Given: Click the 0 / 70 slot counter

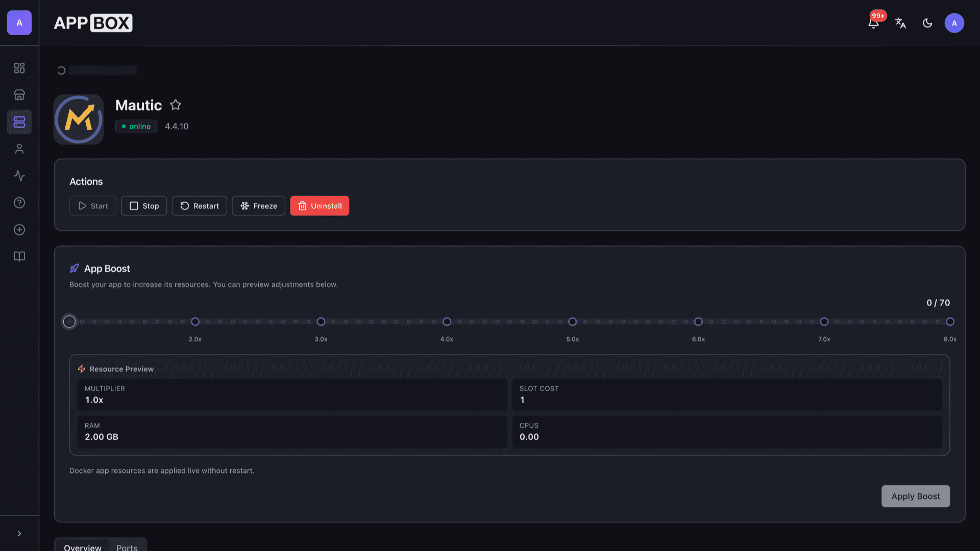Looking at the screenshot, I should (x=938, y=303).
